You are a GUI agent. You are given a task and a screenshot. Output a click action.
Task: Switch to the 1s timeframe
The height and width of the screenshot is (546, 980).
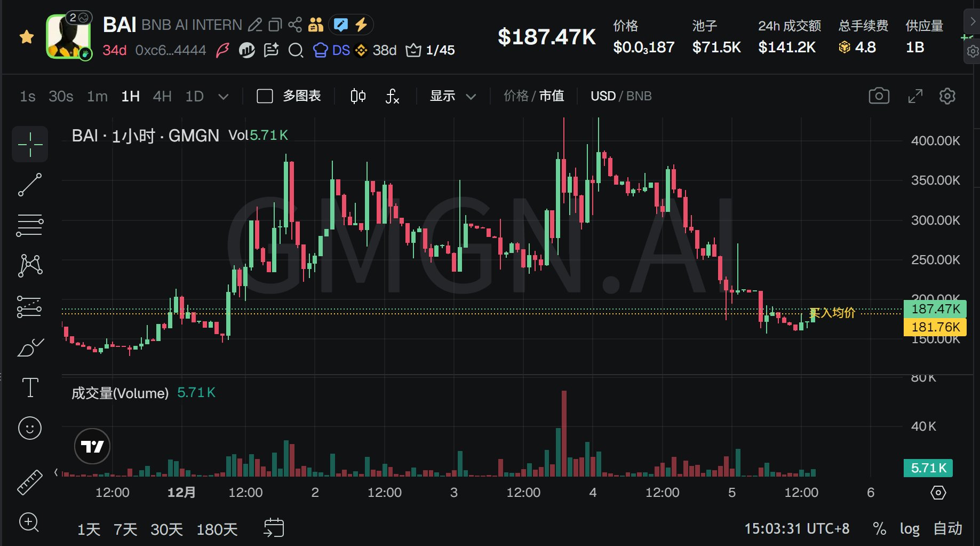click(x=28, y=96)
